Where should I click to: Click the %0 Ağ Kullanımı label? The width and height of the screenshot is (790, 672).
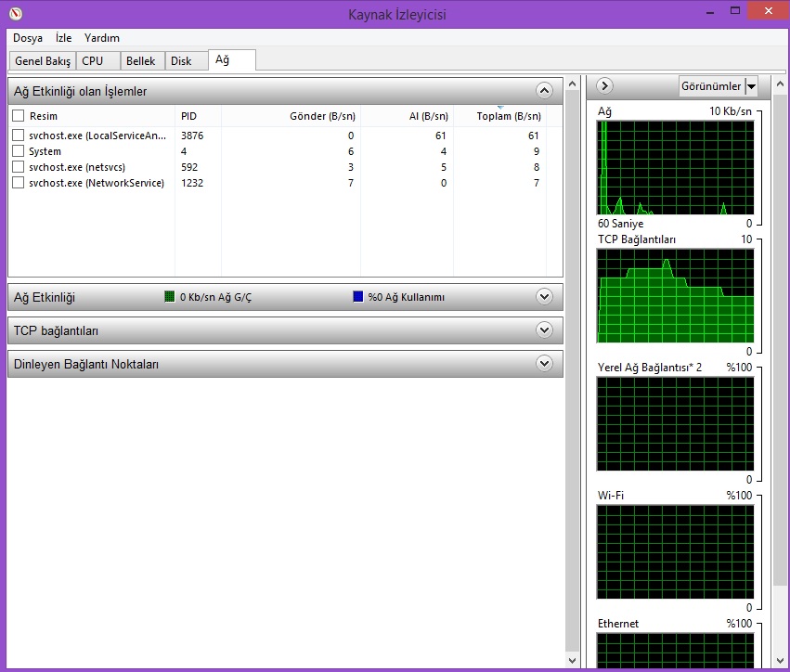pos(406,297)
